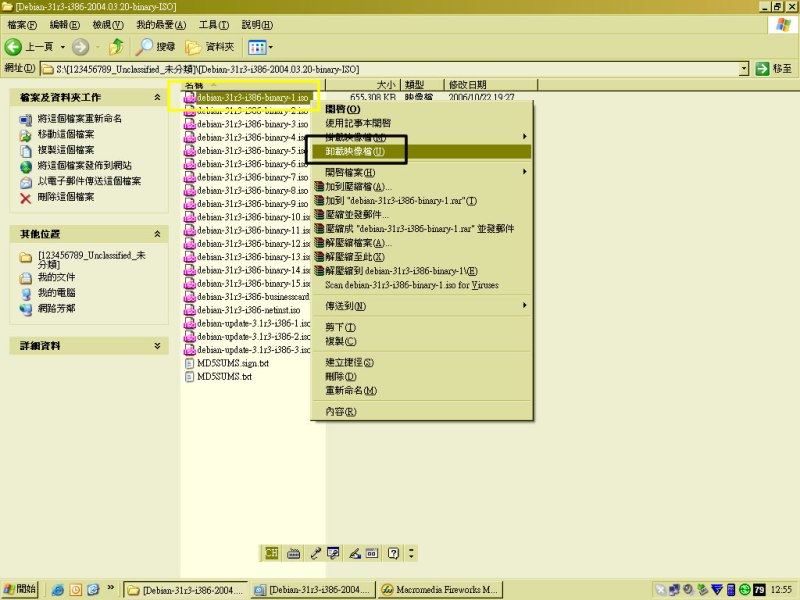The height and width of the screenshot is (600, 800).
Task: Select file debian-31r3-i386-netinst.iso
Action: click(248, 310)
